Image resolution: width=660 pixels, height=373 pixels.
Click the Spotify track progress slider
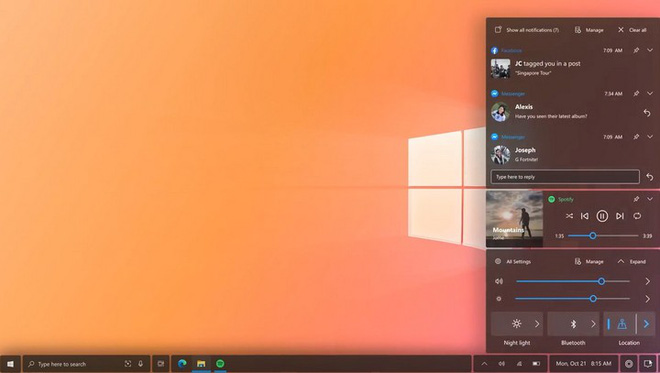[x=603, y=236]
